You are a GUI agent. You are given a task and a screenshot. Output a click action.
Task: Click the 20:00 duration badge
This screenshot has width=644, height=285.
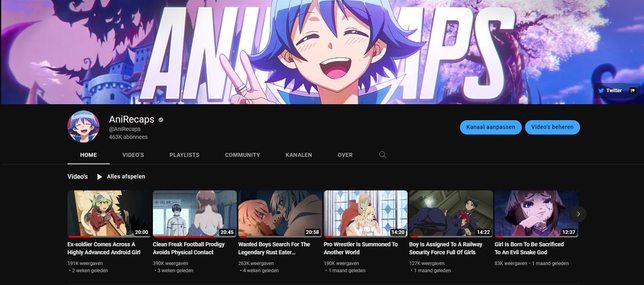(x=141, y=232)
